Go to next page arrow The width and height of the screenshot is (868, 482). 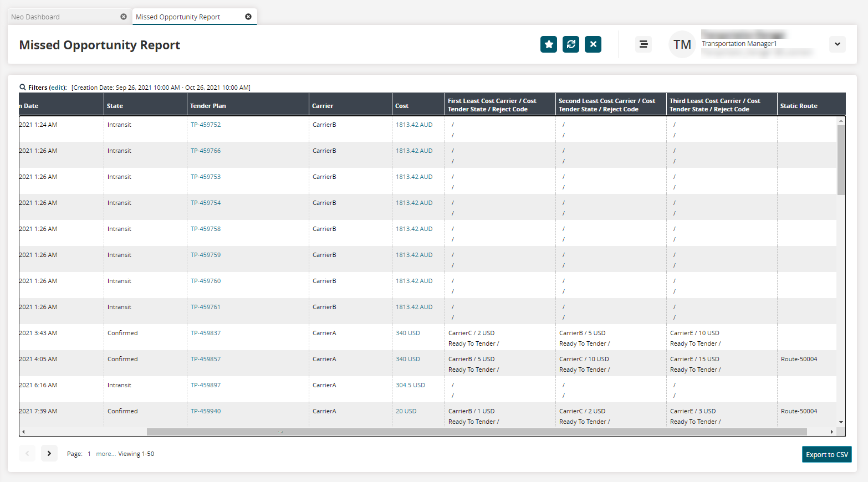pyautogui.click(x=49, y=453)
